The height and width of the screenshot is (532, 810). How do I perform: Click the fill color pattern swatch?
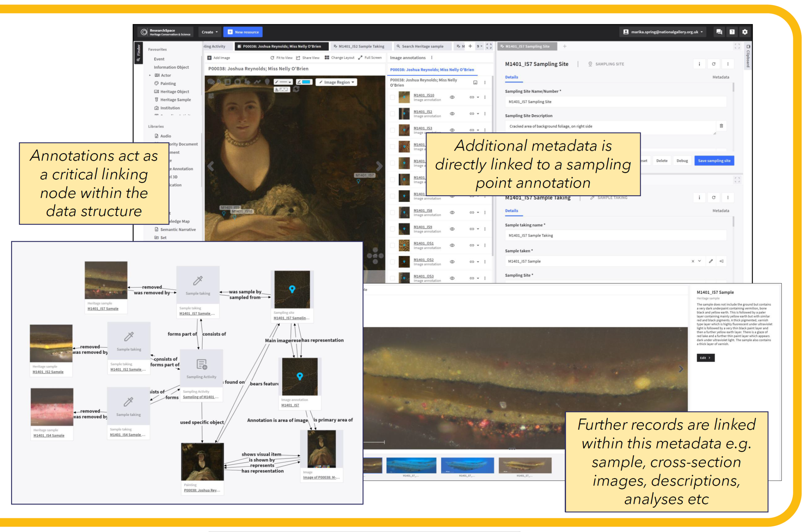pyautogui.click(x=283, y=90)
